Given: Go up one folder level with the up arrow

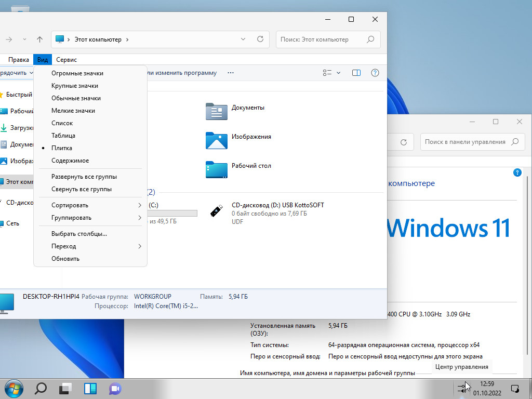Looking at the screenshot, I should click(39, 39).
